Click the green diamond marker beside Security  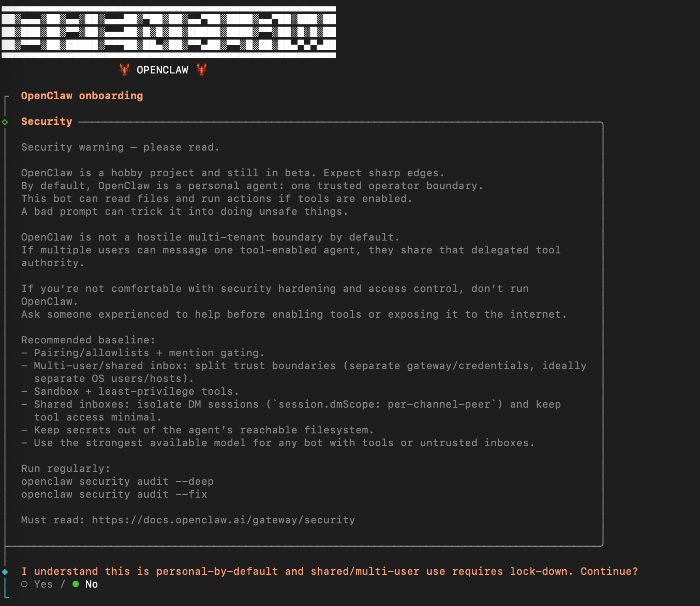(x=5, y=122)
